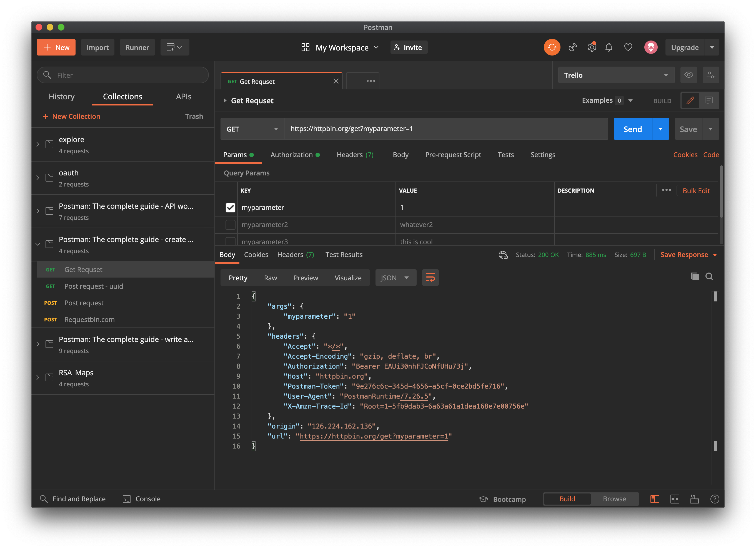Switch to Browse mode

tap(614, 499)
